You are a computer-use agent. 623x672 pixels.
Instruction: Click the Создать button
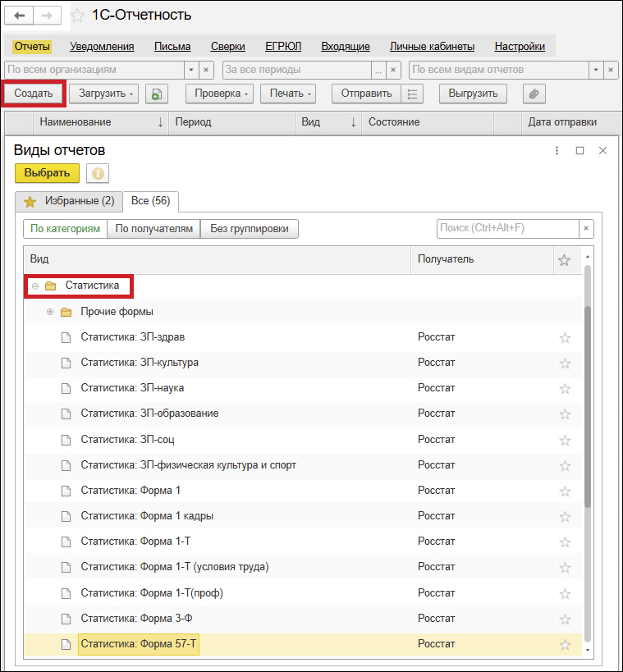pos(34,94)
